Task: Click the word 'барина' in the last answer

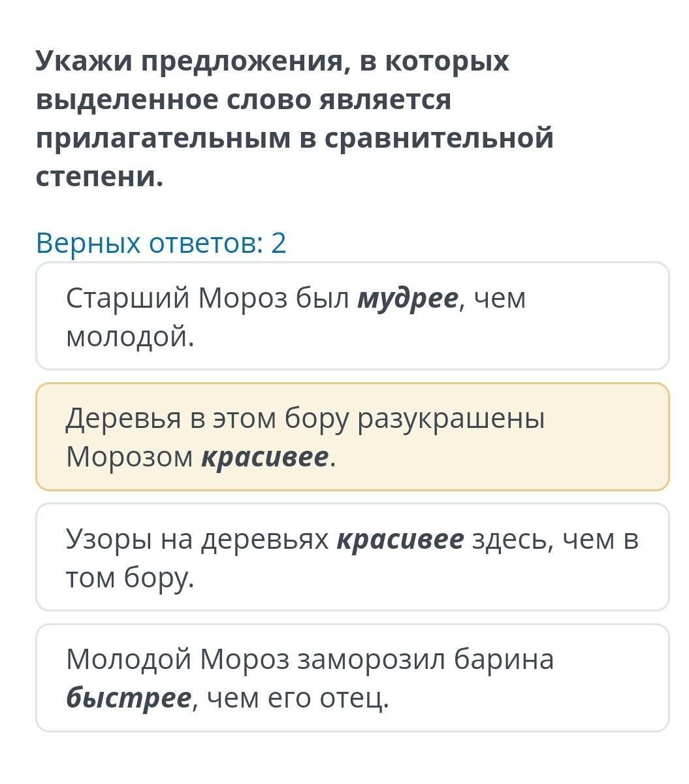Action: 504,660
